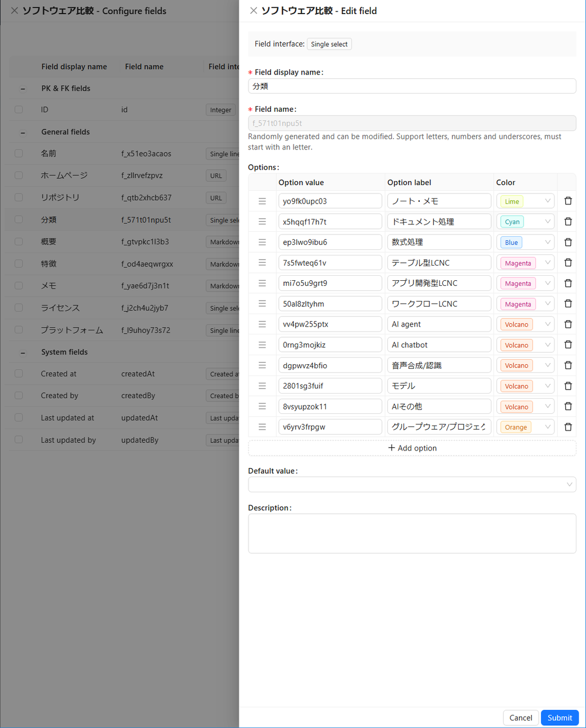Collapse the PK & FK fields group

pos(23,89)
